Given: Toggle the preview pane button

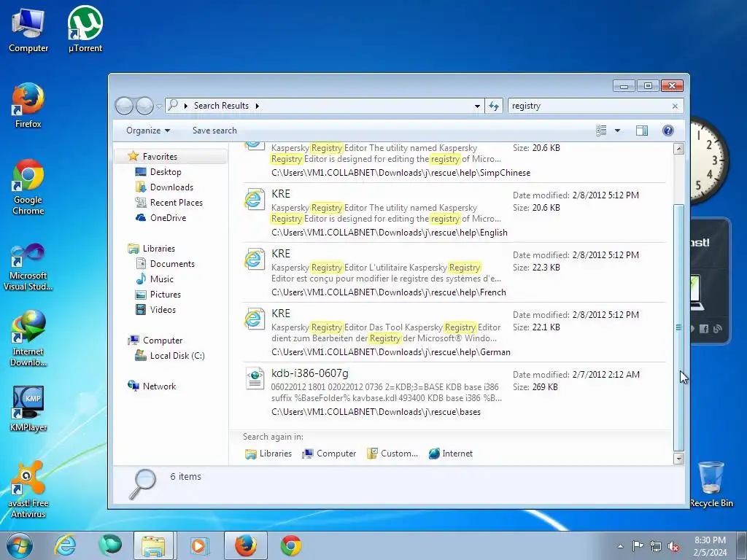Looking at the screenshot, I should point(642,131).
